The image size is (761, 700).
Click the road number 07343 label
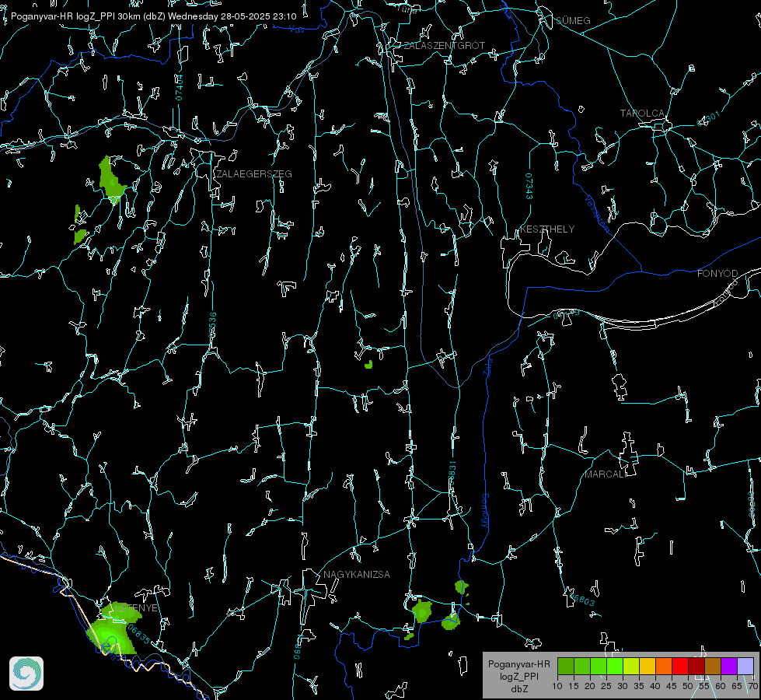pyautogui.click(x=529, y=186)
